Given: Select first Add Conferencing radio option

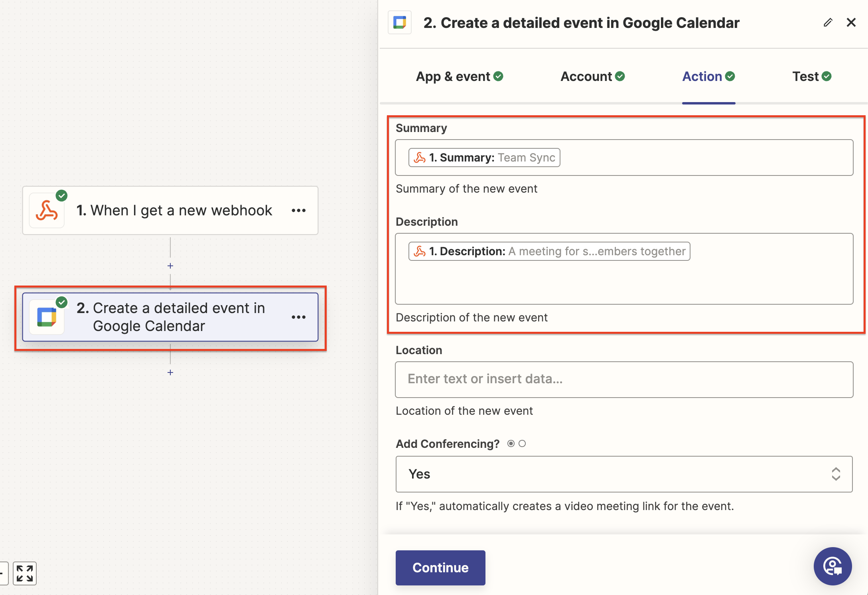Looking at the screenshot, I should pos(511,443).
